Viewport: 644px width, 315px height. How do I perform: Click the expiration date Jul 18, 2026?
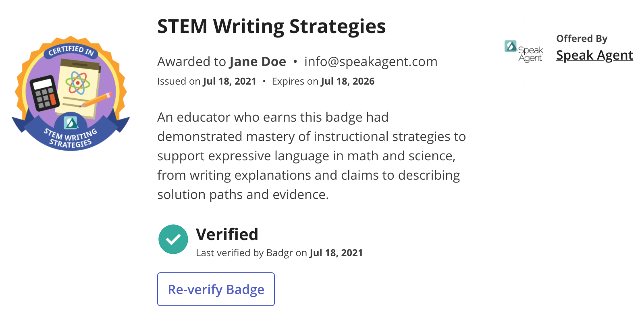pyautogui.click(x=348, y=81)
